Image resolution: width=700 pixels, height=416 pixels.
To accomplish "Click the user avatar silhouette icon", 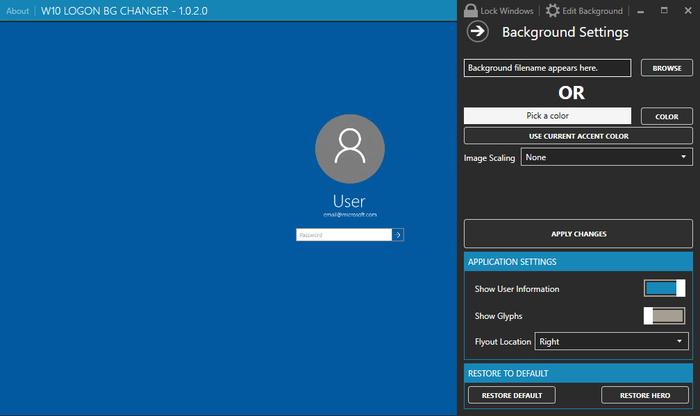I will pos(350,149).
